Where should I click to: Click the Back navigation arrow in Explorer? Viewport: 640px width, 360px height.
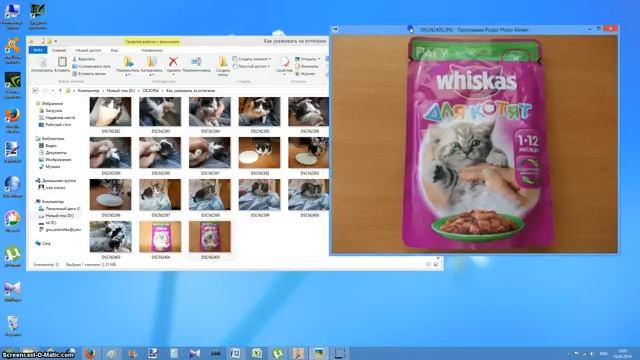point(35,91)
